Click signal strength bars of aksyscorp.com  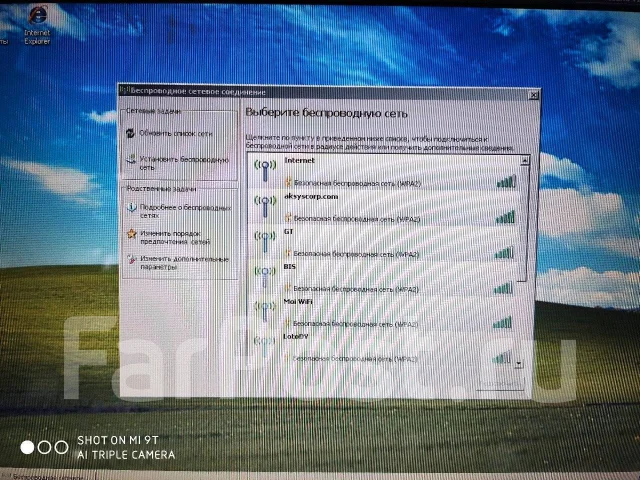(x=505, y=217)
